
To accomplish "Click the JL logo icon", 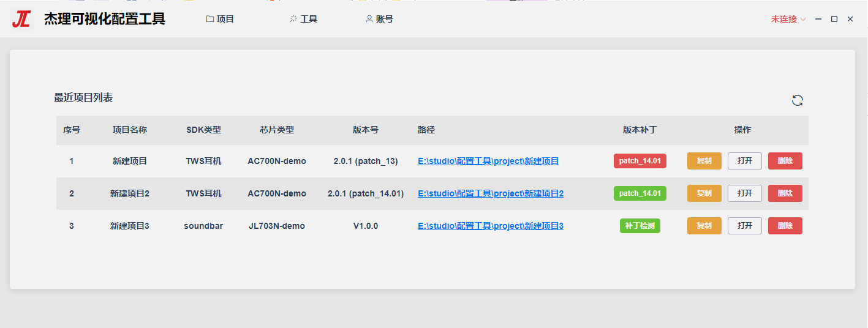I will [21, 19].
